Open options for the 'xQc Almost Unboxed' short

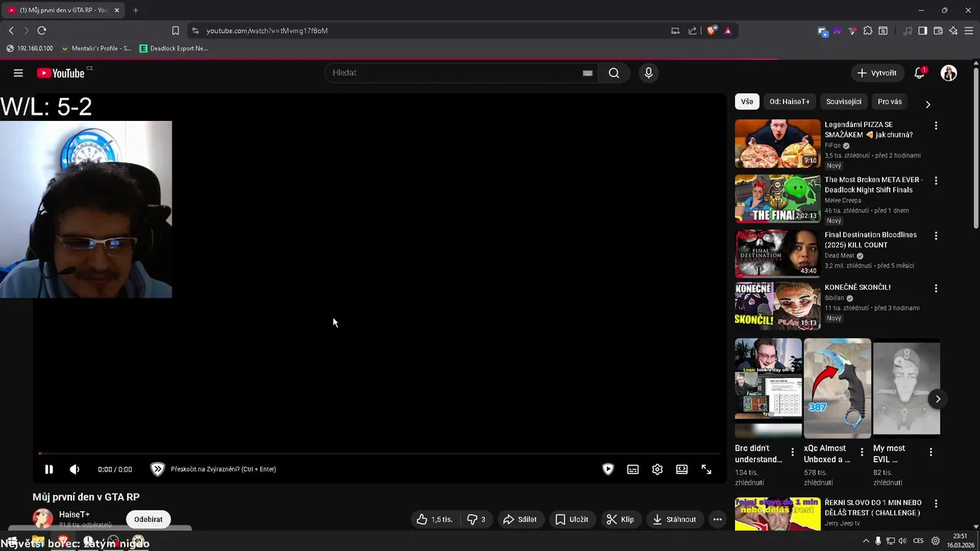tap(861, 452)
